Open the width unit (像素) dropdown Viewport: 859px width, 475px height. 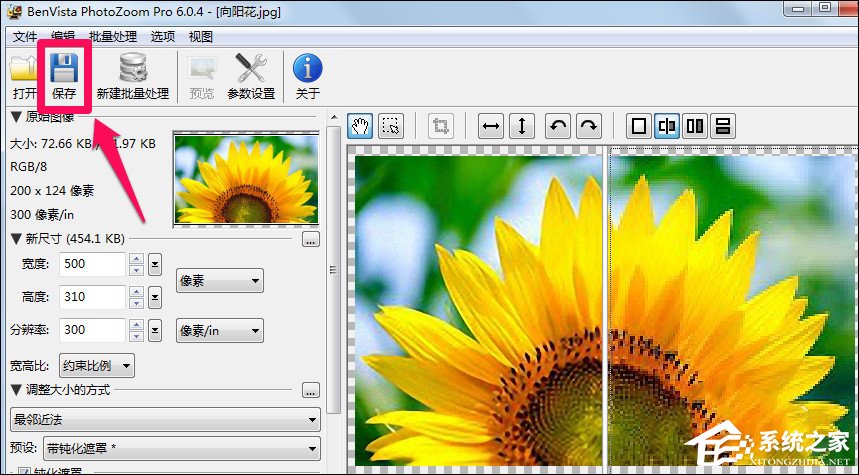coord(219,281)
